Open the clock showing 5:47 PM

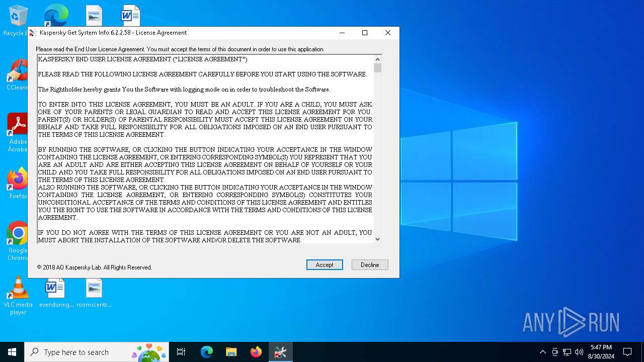coord(601,352)
